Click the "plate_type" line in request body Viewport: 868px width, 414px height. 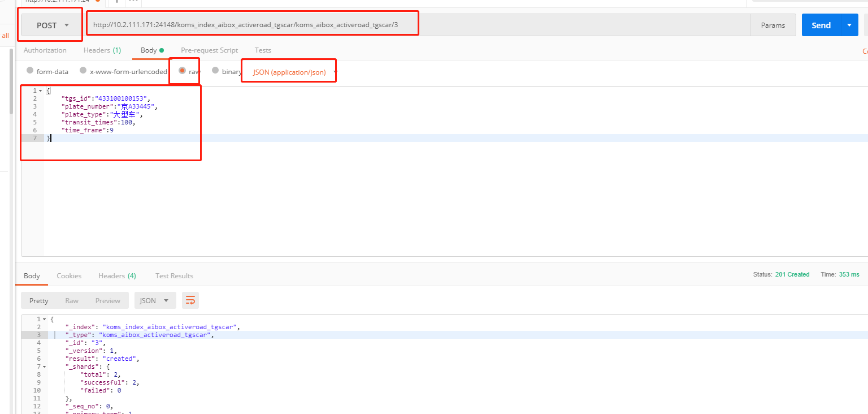click(102, 114)
